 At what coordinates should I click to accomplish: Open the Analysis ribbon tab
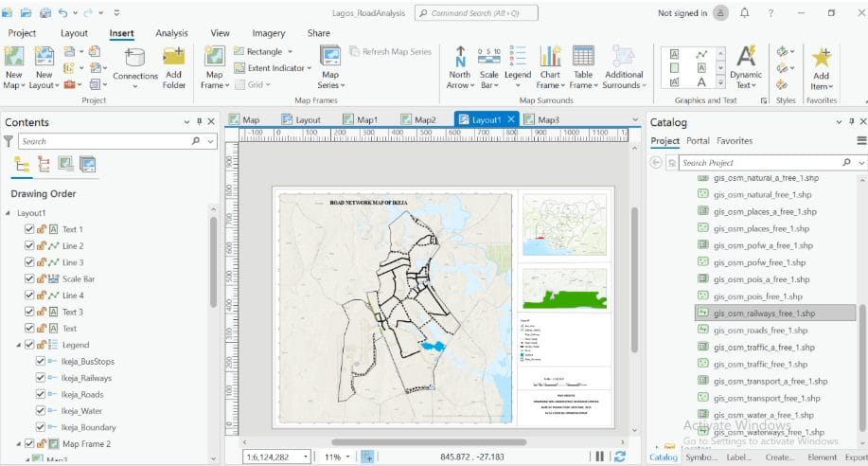tap(171, 33)
